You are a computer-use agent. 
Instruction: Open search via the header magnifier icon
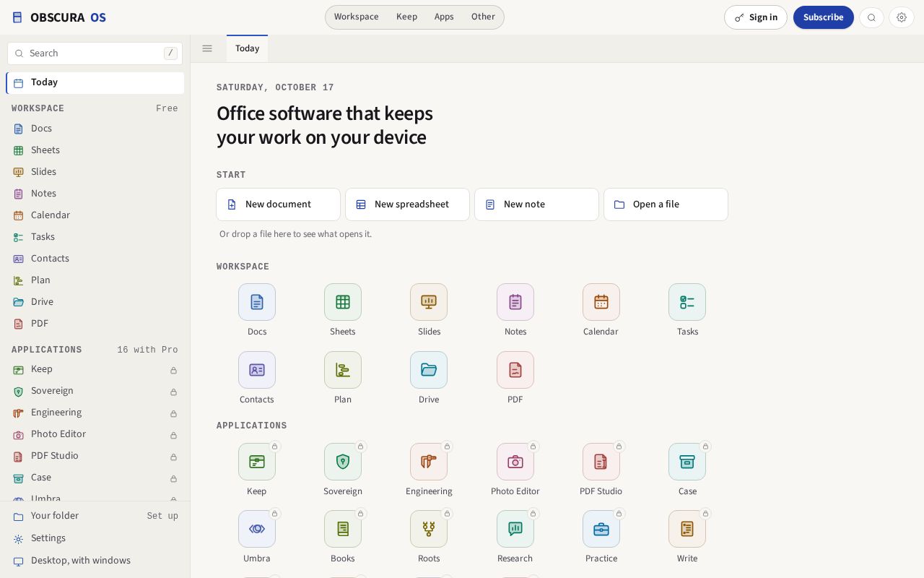(x=872, y=17)
